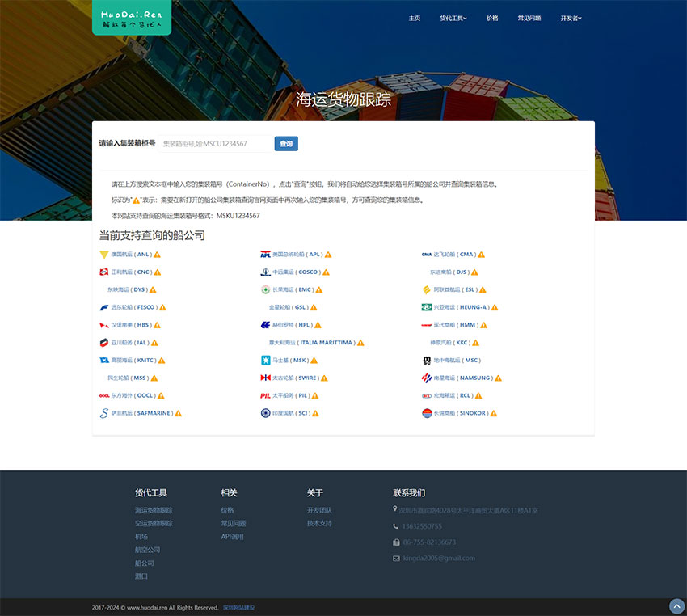The width and height of the screenshot is (687, 616).
Task: Click the APL company logo
Action: point(266,255)
